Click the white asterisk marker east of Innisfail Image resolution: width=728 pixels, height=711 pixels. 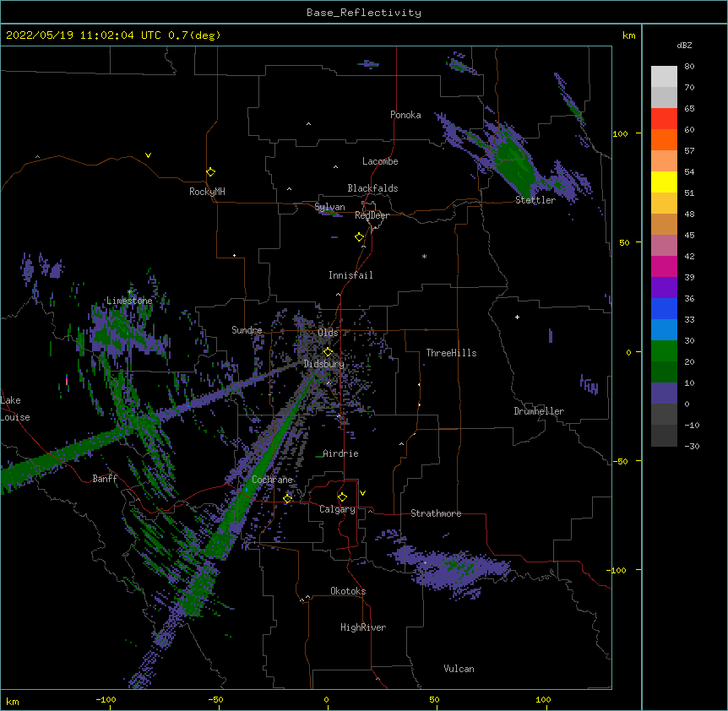click(x=424, y=256)
